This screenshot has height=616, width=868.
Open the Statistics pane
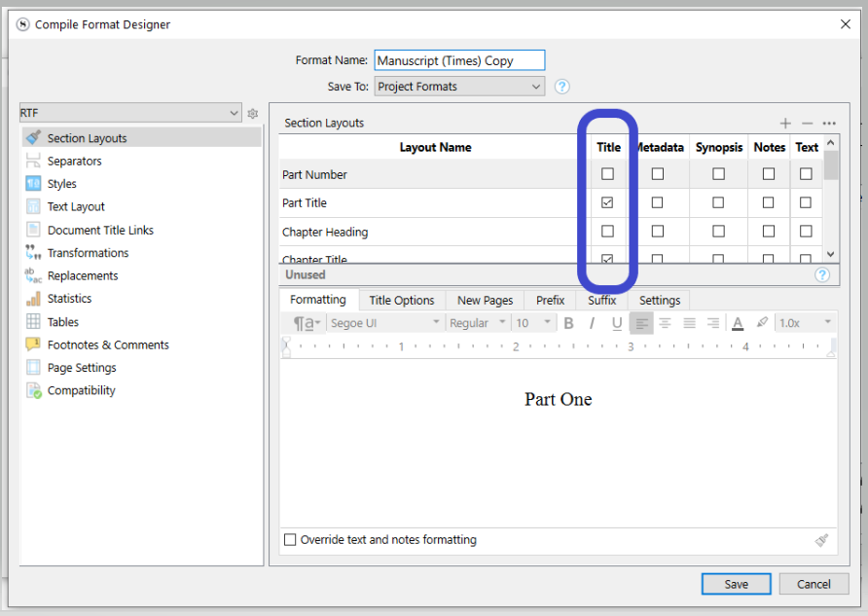coord(69,299)
